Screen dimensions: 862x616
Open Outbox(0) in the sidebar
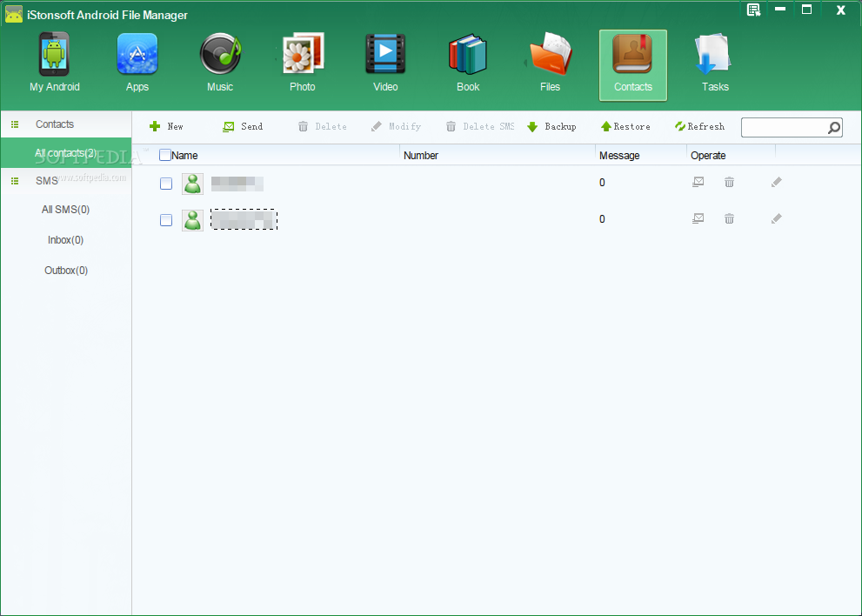coord(66,271)
